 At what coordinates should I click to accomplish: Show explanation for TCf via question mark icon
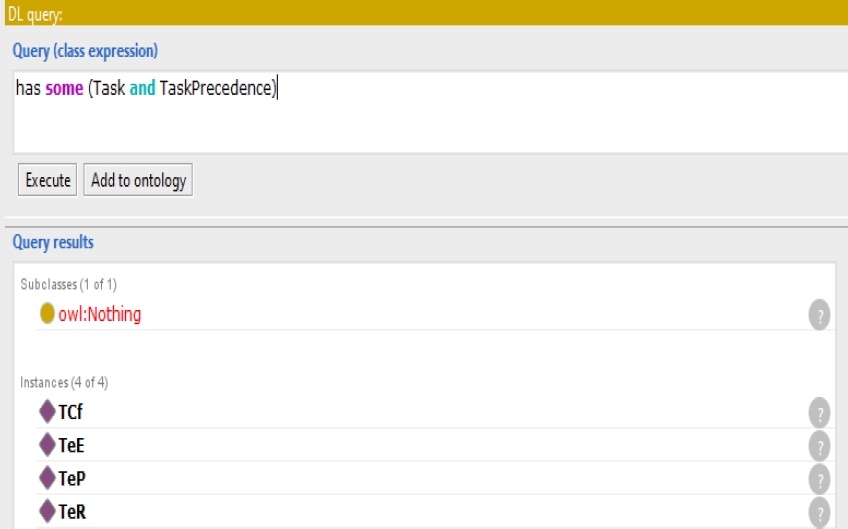click(819, 411)
